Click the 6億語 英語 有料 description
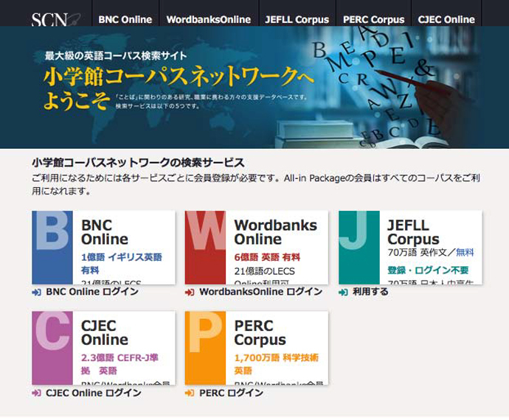 (x=267, y=257)
